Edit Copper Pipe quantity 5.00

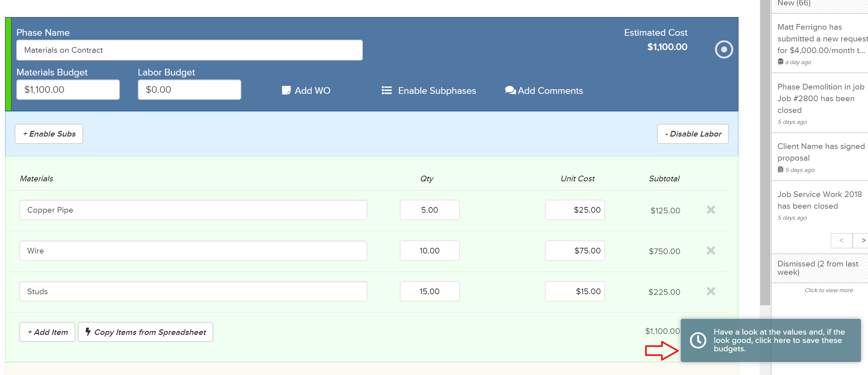coord(429,210)
